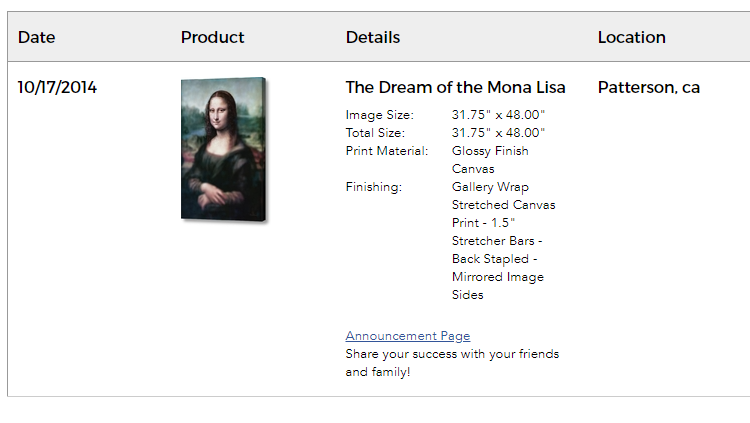This screenshot has height=423, width=750.
Task: Click "The Dream of the Mona Lisa" title
Action: pyautogui.click(x=455, y=87)
